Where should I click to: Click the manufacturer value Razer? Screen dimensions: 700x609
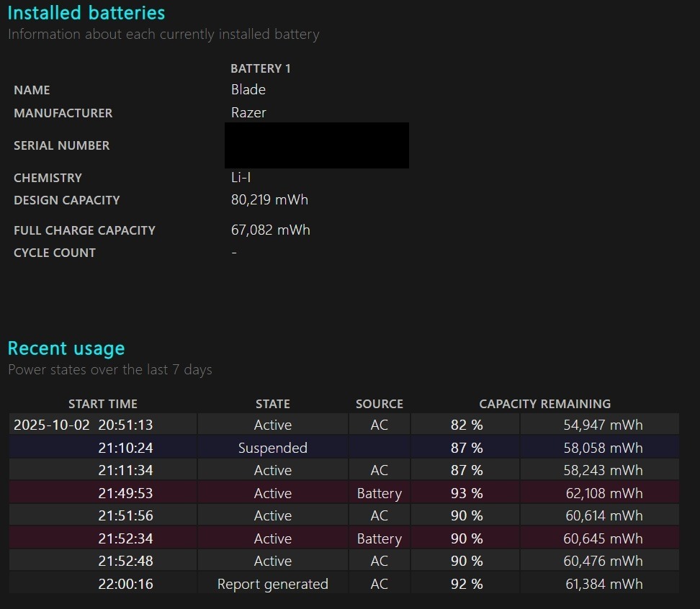tap(248, 112)
